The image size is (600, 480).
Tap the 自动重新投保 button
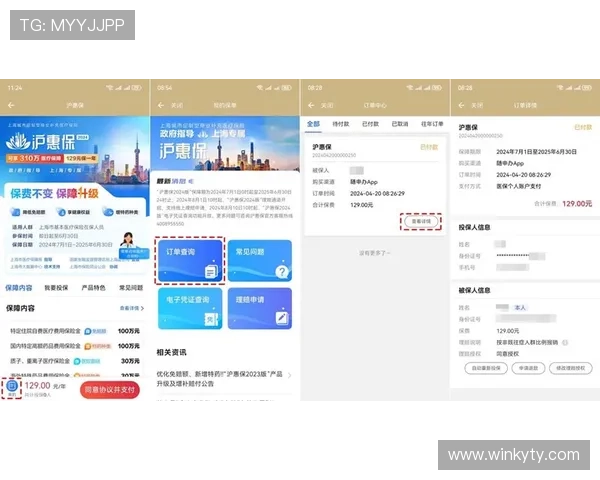pyautogui.click(x=486, y=368)
